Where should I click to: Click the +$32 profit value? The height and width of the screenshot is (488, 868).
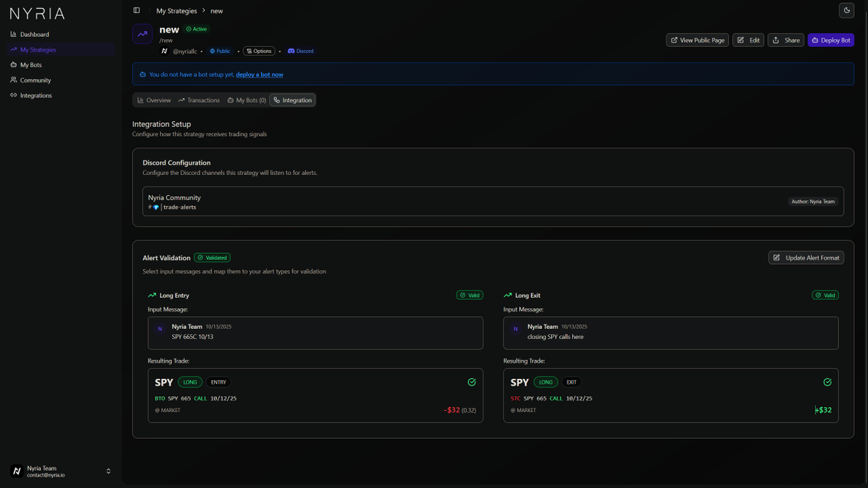(824, 410)
